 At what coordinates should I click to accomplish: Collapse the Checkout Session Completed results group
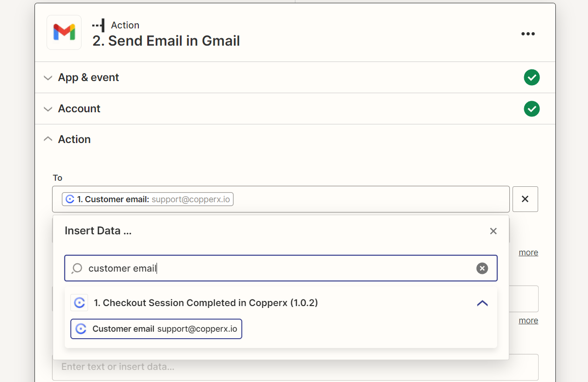click(x=483, y=303)
